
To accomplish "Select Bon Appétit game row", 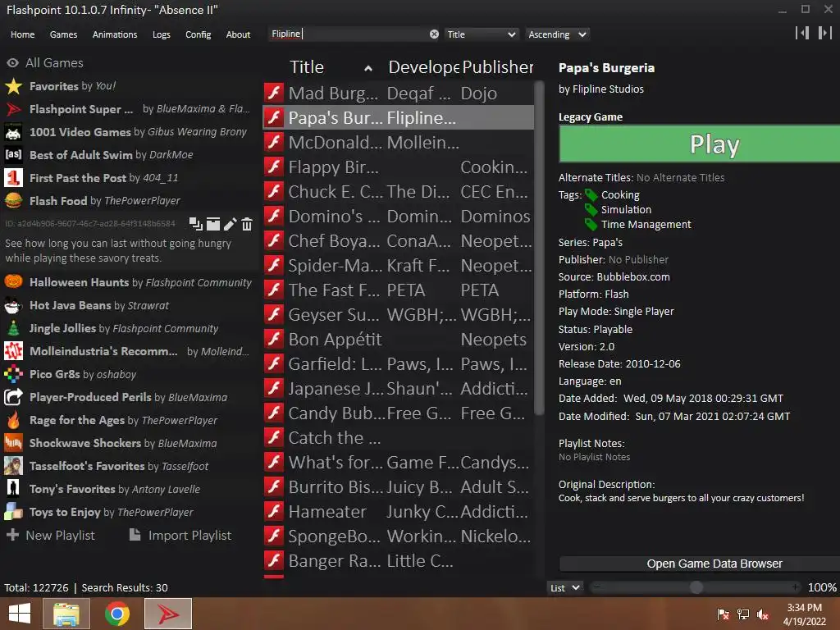I will (x=398, y=340).
